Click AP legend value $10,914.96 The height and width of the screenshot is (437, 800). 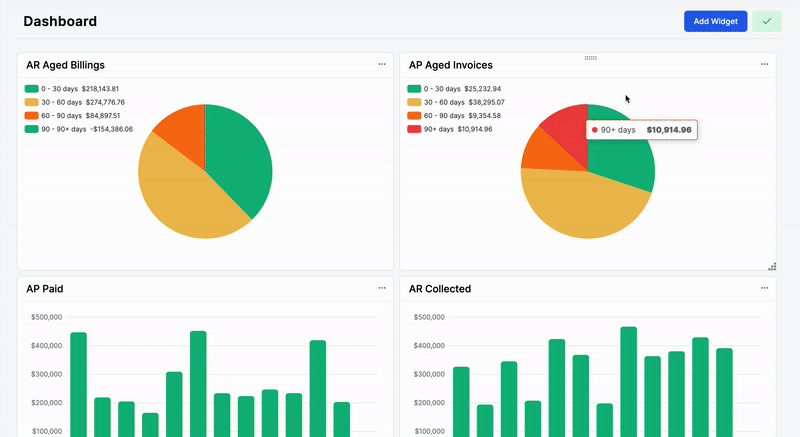(x=475, y=129)
